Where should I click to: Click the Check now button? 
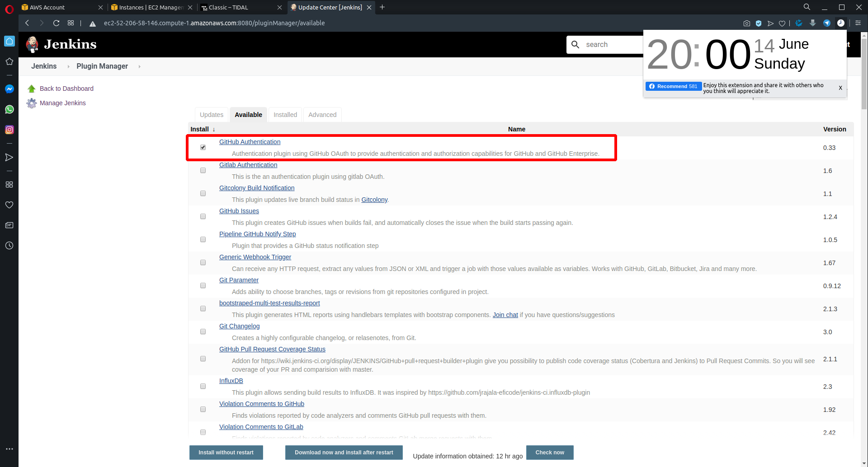550,453
